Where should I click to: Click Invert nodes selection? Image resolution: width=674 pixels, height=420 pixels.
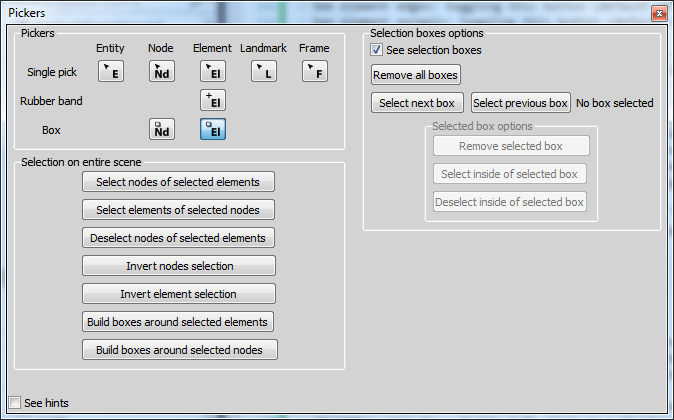click(179, 266)
